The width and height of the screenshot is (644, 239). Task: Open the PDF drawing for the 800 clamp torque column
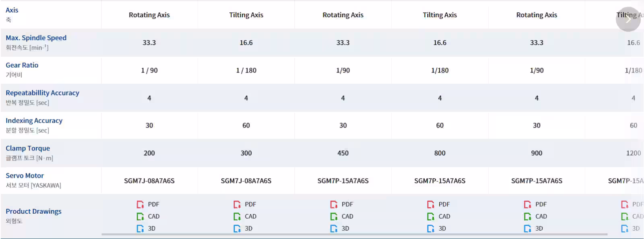[x=439, y=204]
